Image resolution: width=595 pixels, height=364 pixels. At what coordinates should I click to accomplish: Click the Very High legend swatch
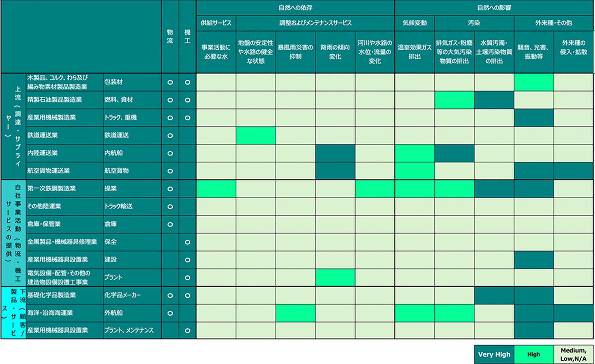click(x=494, y=354)
